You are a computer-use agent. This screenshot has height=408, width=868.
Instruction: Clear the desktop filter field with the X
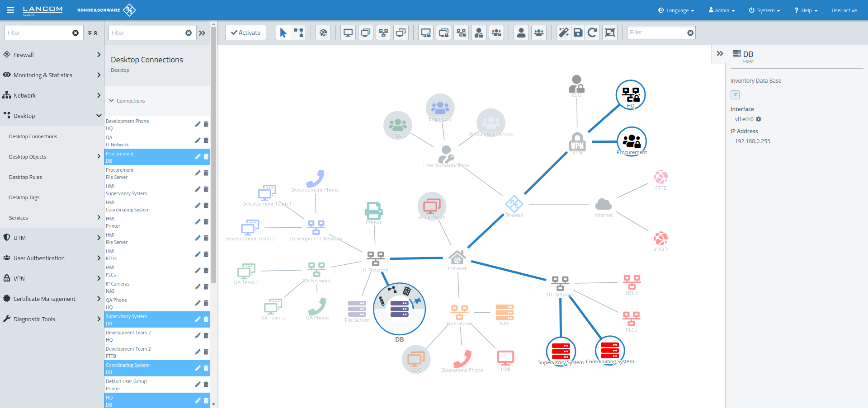pos(690,32)
